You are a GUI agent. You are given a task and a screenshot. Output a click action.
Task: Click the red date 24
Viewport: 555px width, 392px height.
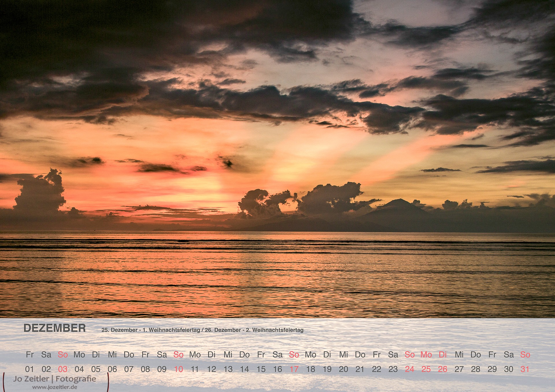point(409,369)
